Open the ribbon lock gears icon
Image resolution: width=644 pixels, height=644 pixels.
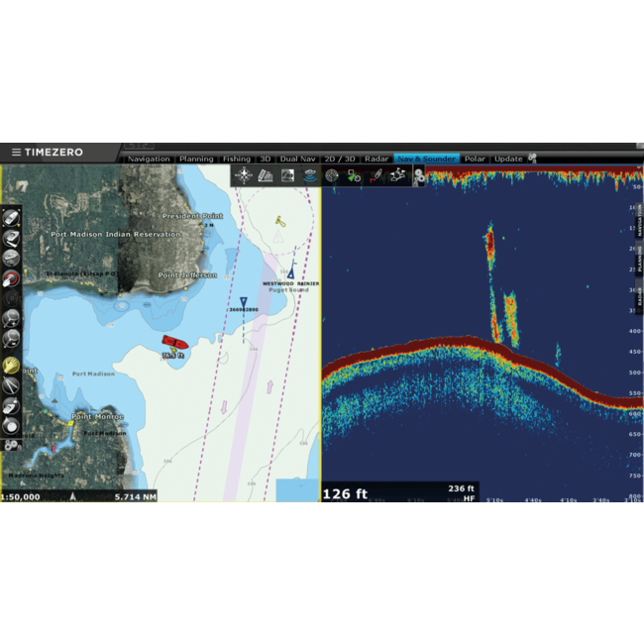pos(418,177)
